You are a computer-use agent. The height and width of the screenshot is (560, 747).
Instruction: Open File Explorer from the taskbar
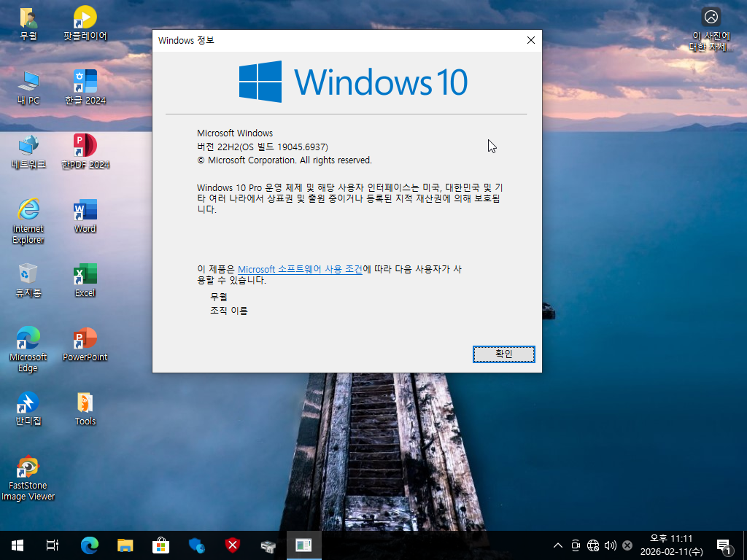pos(125,545)
